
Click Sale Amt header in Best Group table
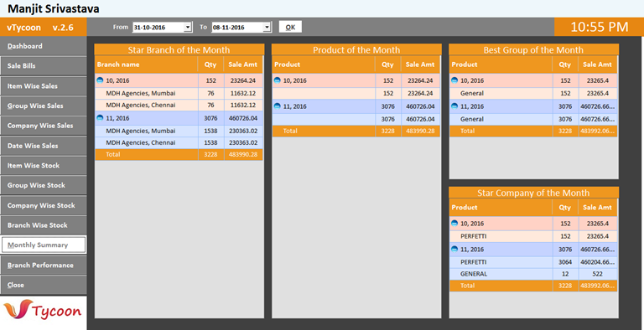pyautogui.click(x=598, y=64)
